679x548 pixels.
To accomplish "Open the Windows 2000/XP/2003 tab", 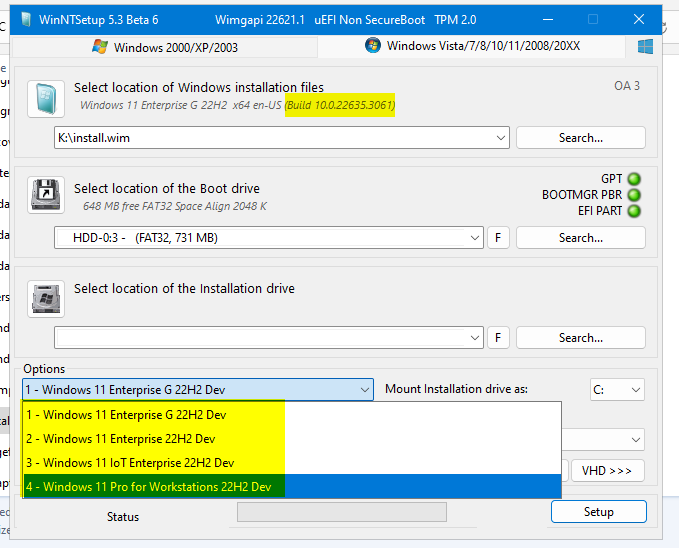I will pyautogui.click(x=165, y=47).
